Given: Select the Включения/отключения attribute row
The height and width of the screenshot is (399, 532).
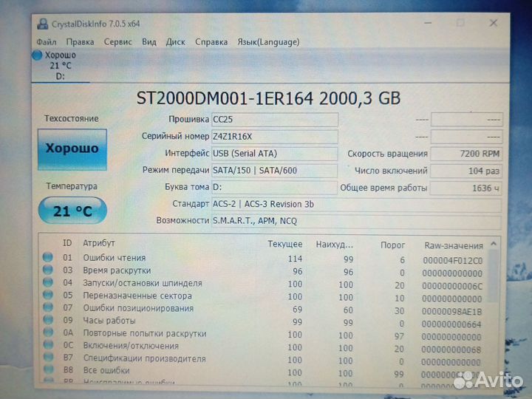Looking at the screenshot, I should 265,347.
